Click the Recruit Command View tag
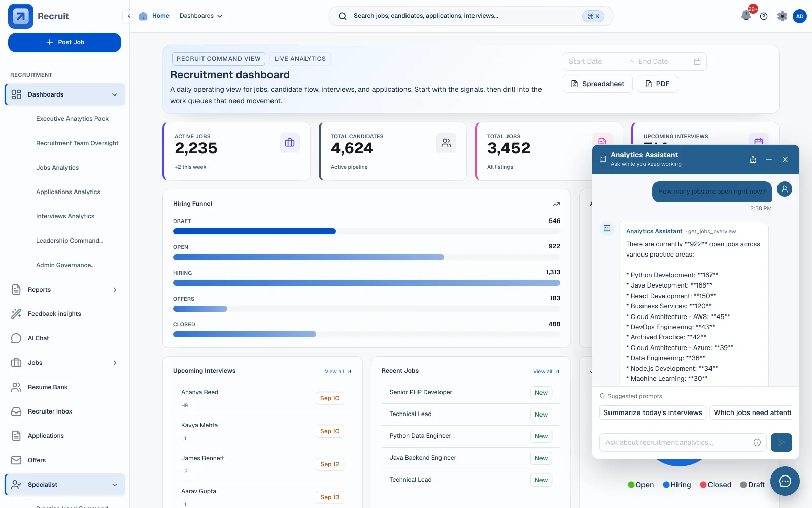 (x=219, y=59)
